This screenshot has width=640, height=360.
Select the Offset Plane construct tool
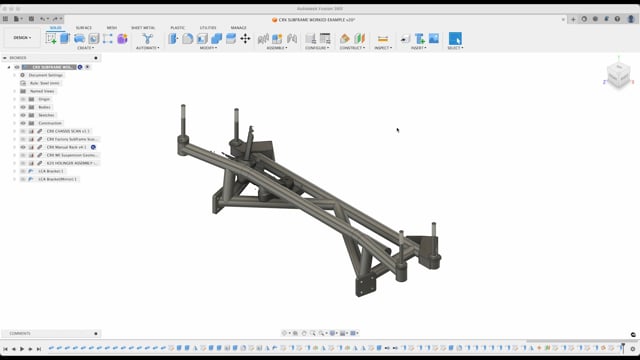(x=345, y=38)
